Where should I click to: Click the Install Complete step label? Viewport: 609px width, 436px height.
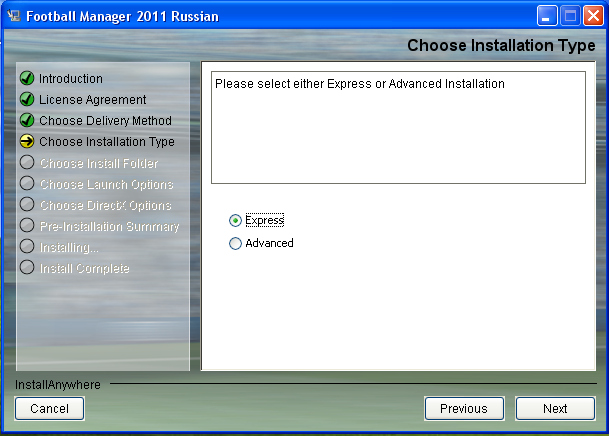click(x=85, y=268)
